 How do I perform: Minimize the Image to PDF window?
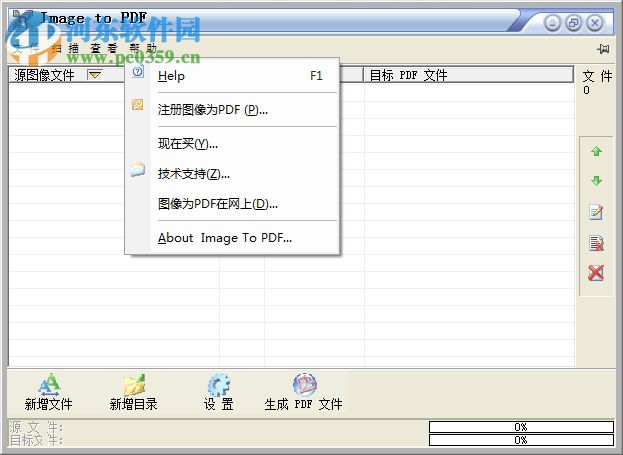point(552,23)
